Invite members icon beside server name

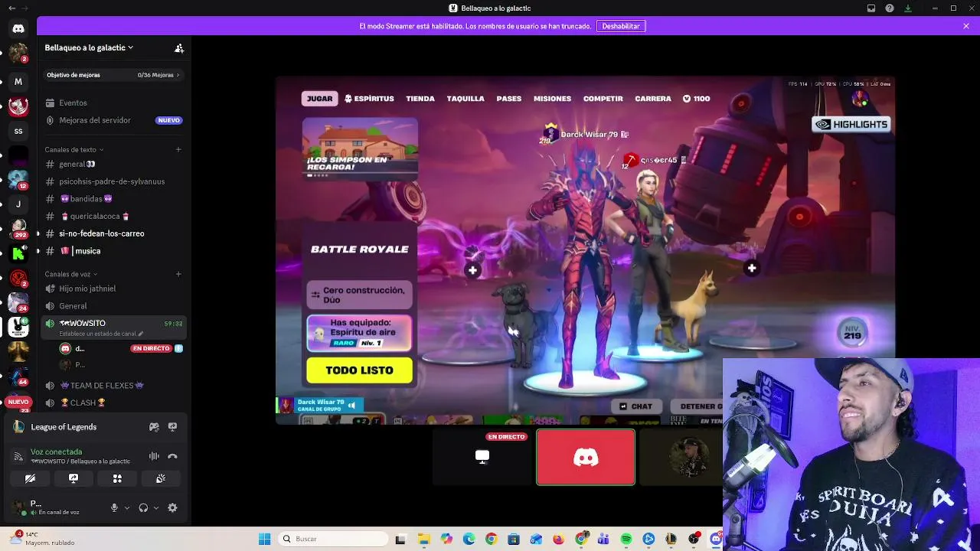tap(179, 47)
